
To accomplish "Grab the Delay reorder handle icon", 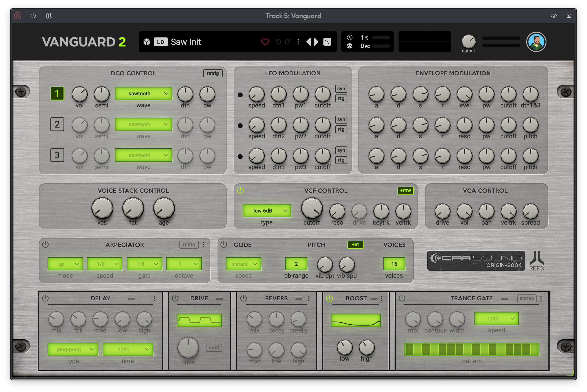I will click(131, 298).
